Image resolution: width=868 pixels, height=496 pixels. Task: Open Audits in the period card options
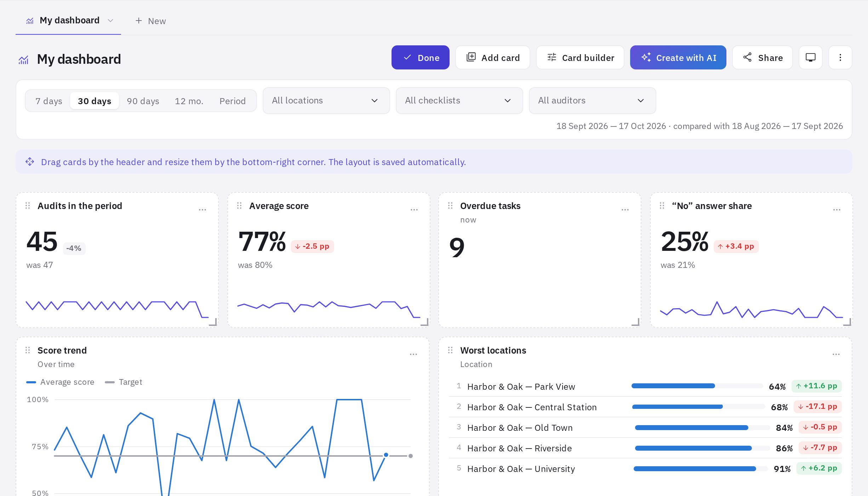click(x=202, y=210)
